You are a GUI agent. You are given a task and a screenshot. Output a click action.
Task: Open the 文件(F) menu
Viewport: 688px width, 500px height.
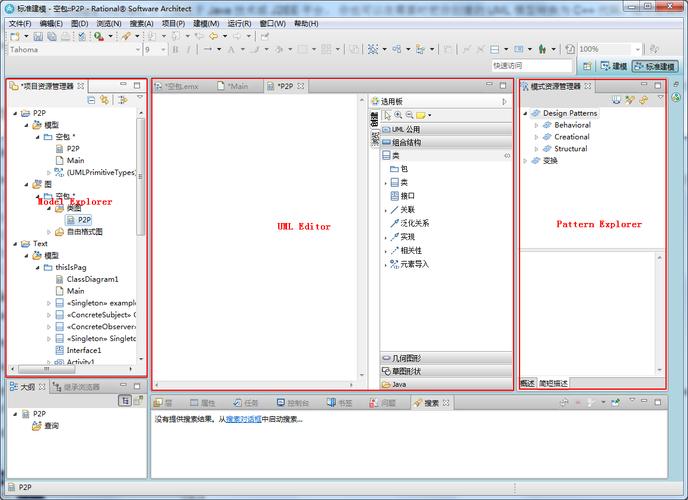20,23
